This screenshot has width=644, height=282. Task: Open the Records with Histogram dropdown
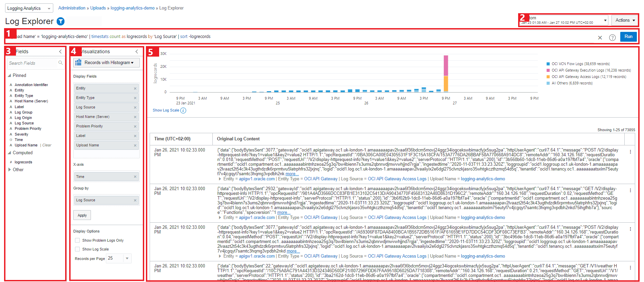pos(107,63)
